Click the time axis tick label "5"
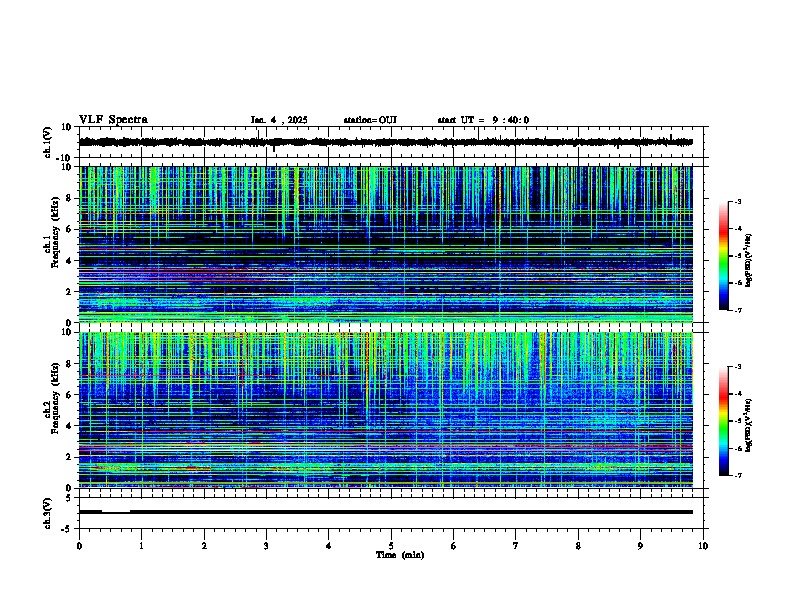 click(x=391, y=546)
